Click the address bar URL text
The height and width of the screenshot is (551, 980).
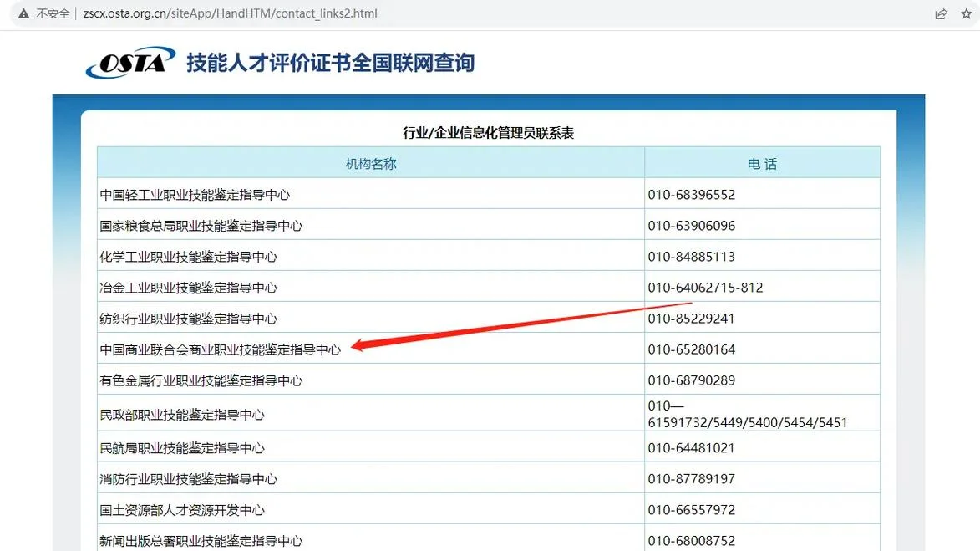coord(230,13)
